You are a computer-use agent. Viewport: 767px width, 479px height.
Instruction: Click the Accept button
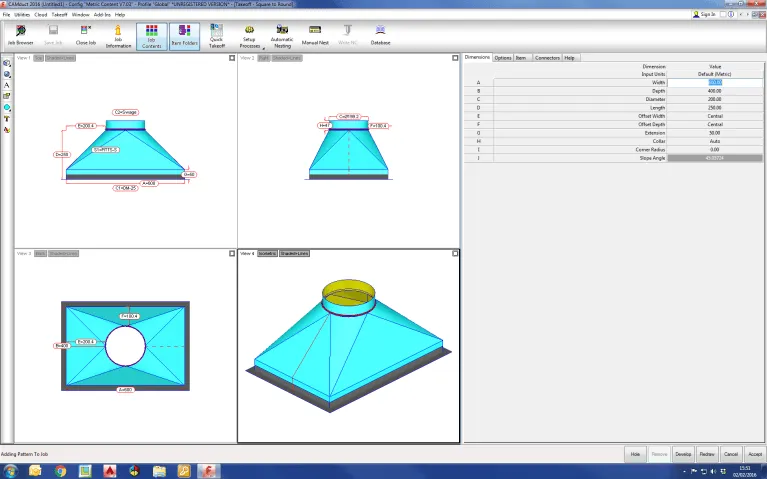click(x=755, y=454)
